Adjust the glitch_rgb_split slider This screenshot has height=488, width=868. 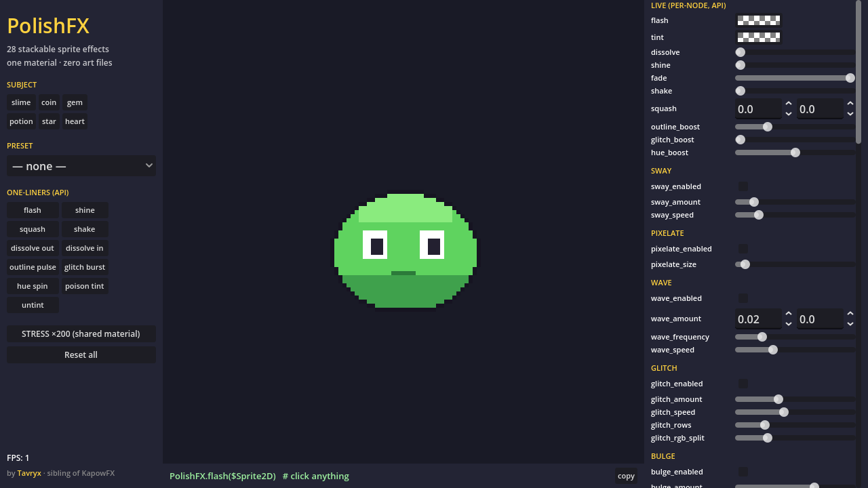[x=795, y=438]
